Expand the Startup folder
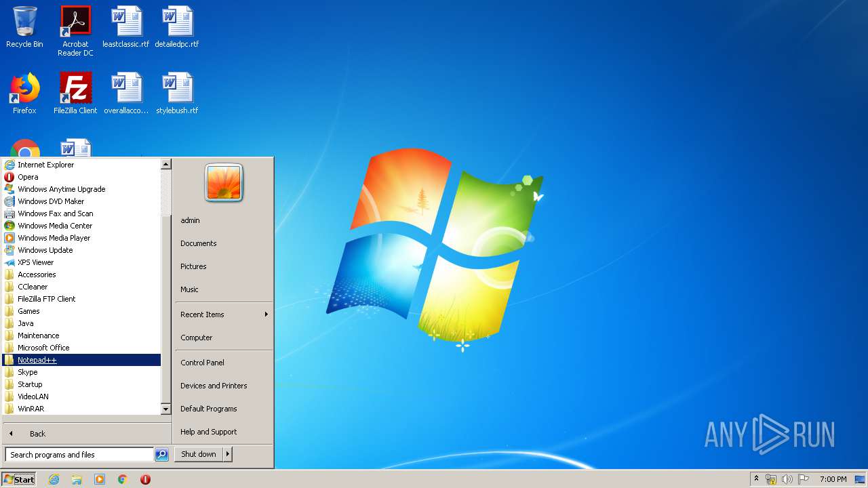Image resolution: width=868 pixels, height=488 pixels. (81, 384)
